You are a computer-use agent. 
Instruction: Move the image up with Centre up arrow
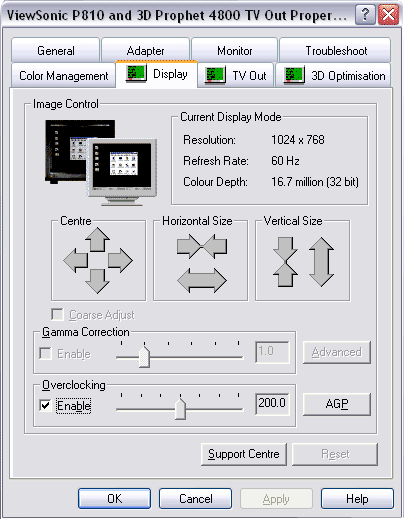97,239
